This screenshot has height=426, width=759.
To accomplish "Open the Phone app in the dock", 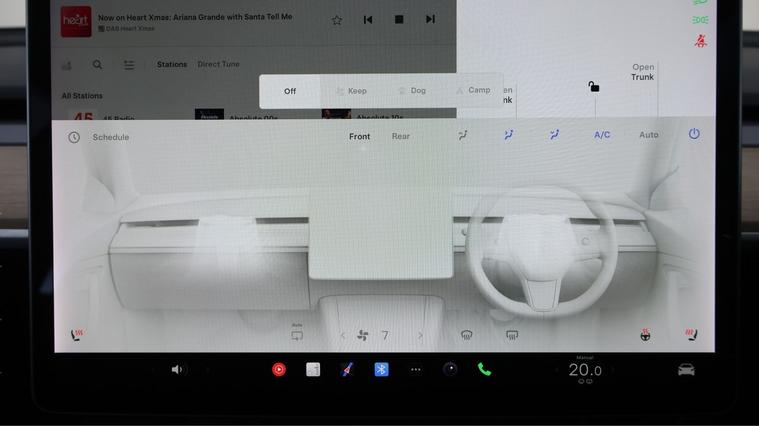I will (484, 369).
